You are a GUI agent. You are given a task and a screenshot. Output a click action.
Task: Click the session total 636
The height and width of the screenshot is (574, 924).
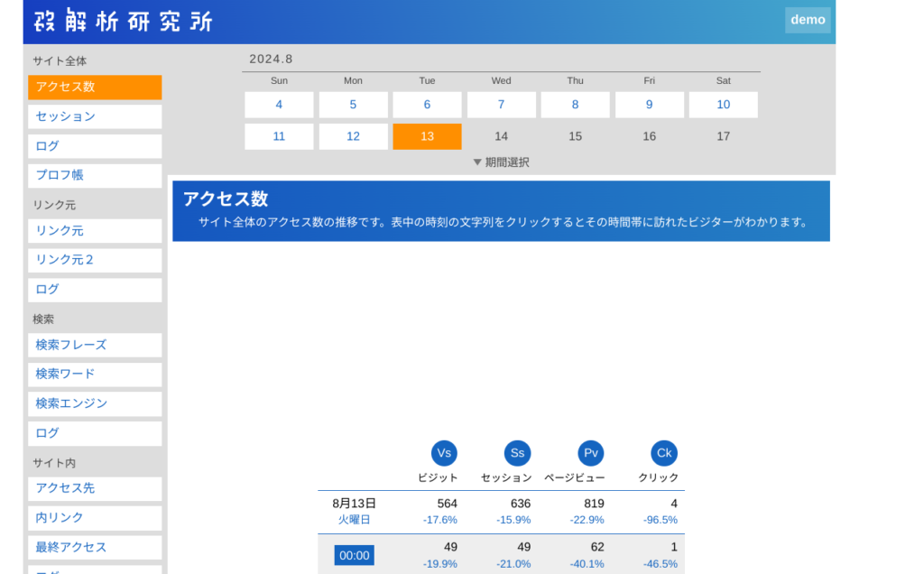pyautogui.click(x=521, y=504)
